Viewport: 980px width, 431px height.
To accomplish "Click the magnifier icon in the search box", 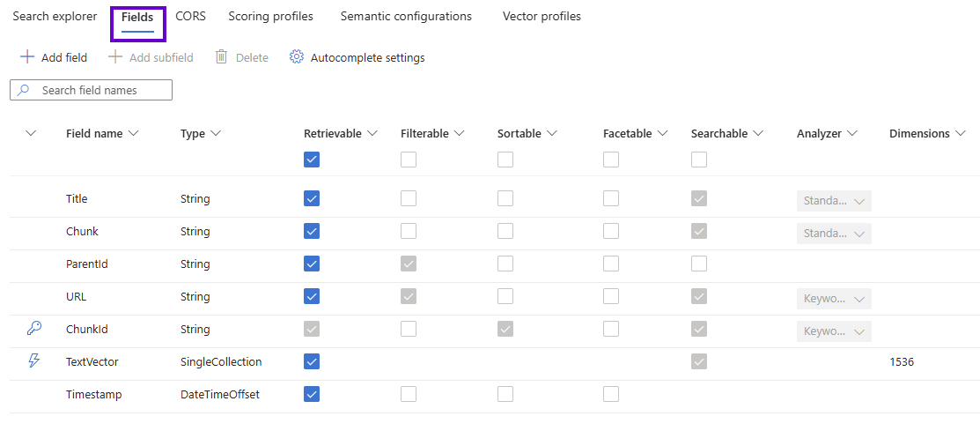I will (24, 90).
